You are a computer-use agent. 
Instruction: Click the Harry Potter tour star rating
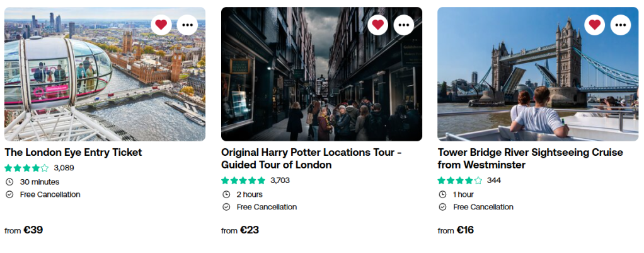[243, 180]
